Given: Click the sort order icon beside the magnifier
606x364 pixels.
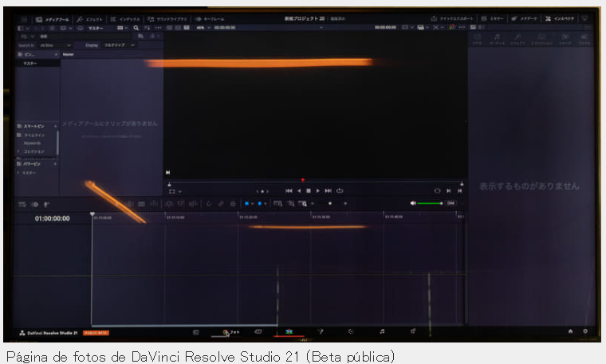Looking at the screenshot, I should point(147,28).
